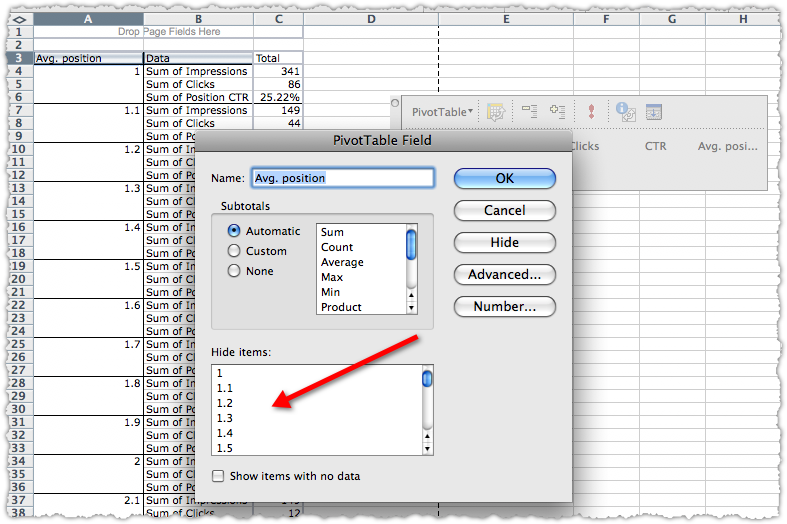The height and width of the screenshot is (524, 787).
Task: Select the Automatic subtotals radio button
Action: click(x=234, y=231)
